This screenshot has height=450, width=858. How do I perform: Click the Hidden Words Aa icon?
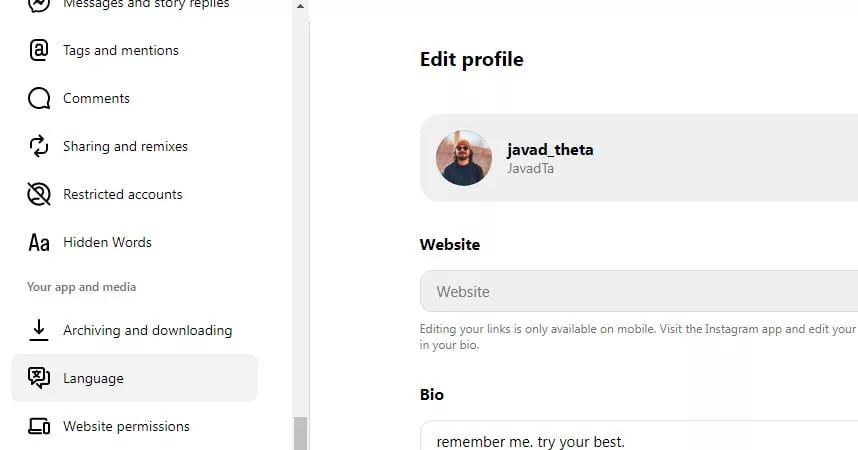[39, 243]
